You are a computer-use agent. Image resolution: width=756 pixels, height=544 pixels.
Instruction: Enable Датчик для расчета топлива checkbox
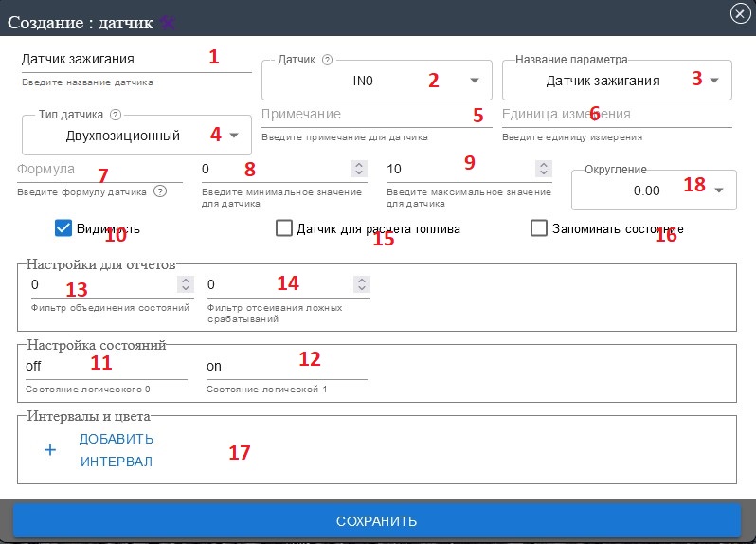tap(284, 228)
